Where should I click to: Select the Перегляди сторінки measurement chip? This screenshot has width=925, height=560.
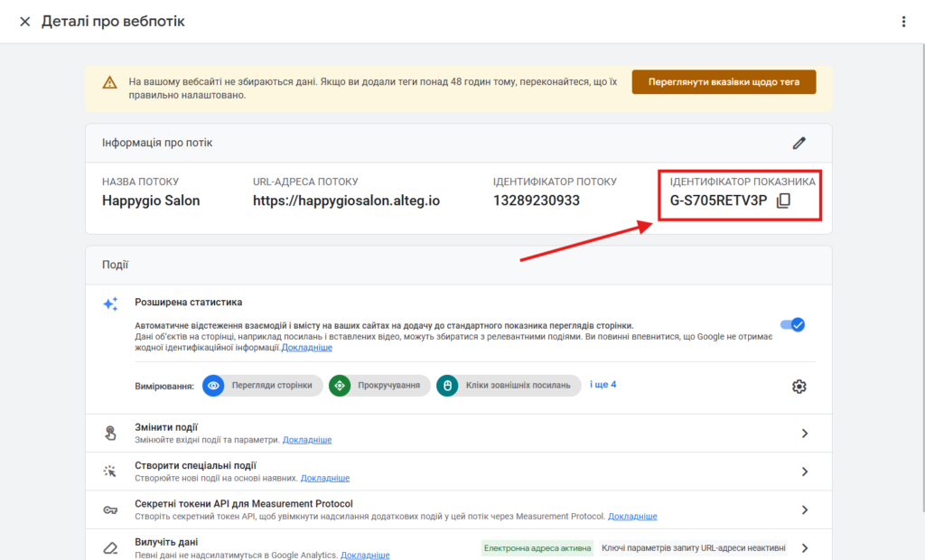click(262, 386)
